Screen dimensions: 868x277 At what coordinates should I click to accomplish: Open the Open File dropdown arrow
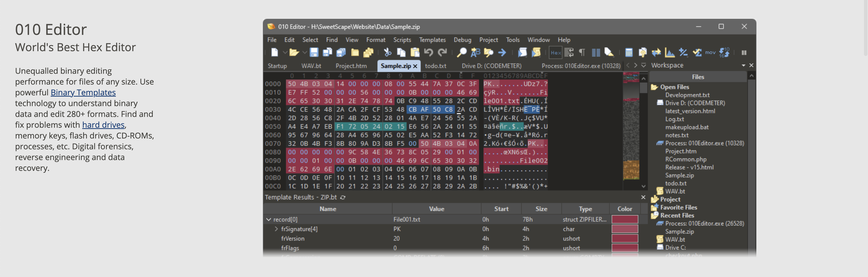pyautogui.click(x=305, y=52)
